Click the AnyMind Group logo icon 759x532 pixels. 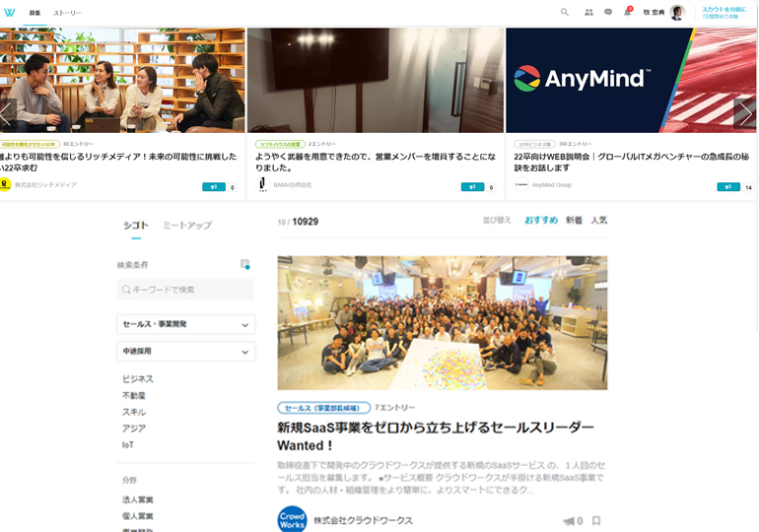[x=521, y=185]
